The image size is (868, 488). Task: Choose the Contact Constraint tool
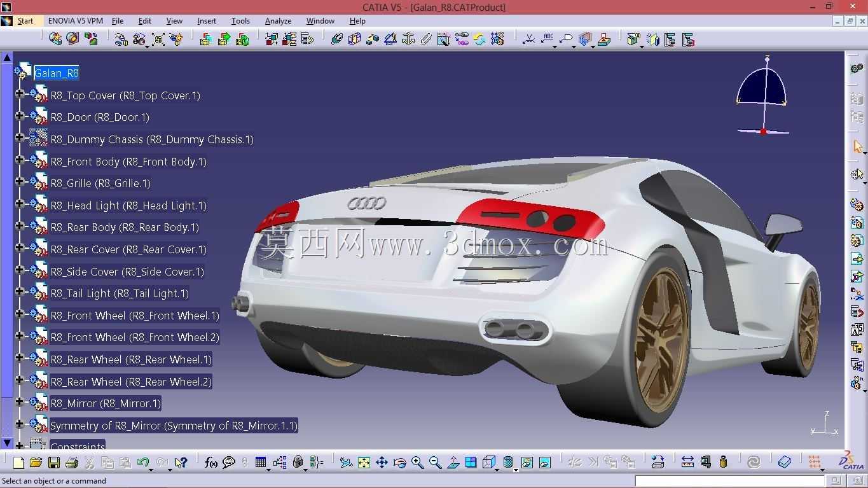(x=355, y=39)
